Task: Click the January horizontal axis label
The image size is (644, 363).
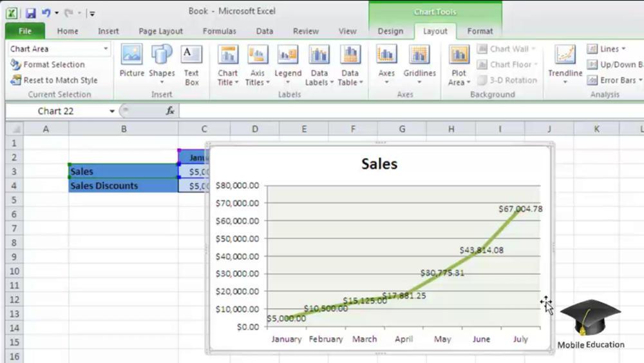Action: (287, 339)
